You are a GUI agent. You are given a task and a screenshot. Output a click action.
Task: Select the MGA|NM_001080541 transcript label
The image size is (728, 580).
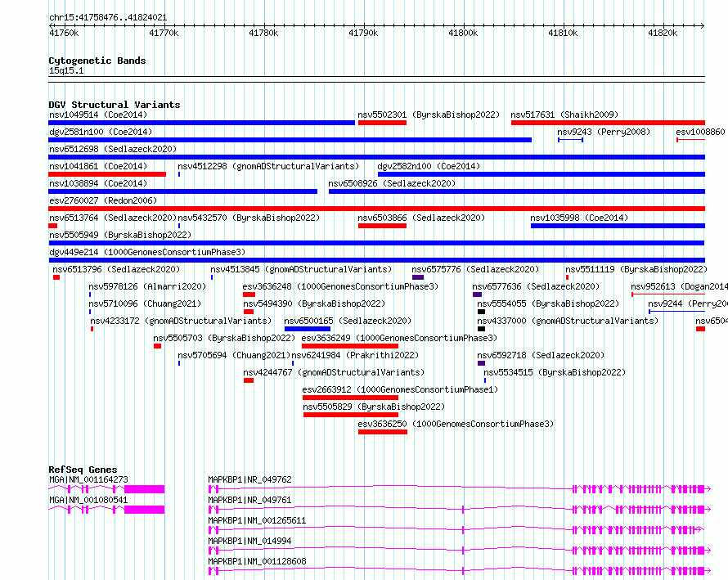(88, 500)
